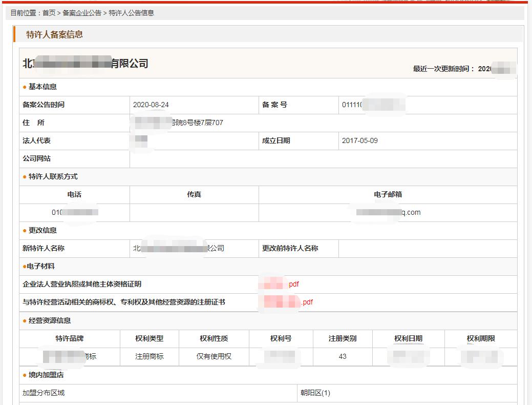Image resolution: width=532 pixels, height=405 pixels.
Task: Click the orange bullet beside 基本信息
Action: point(25,87)
